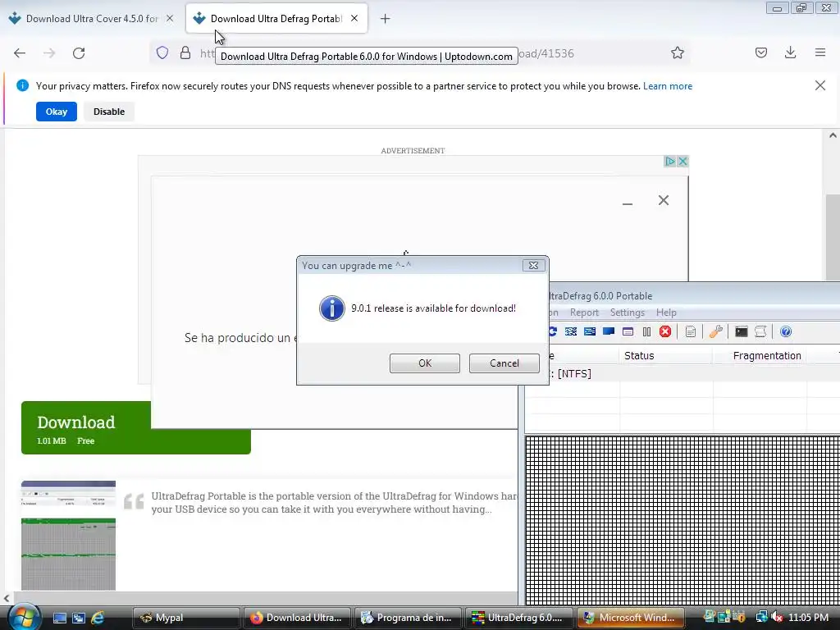
Task: Click the horizontal scroll left arrow
Action: (7, 598)
